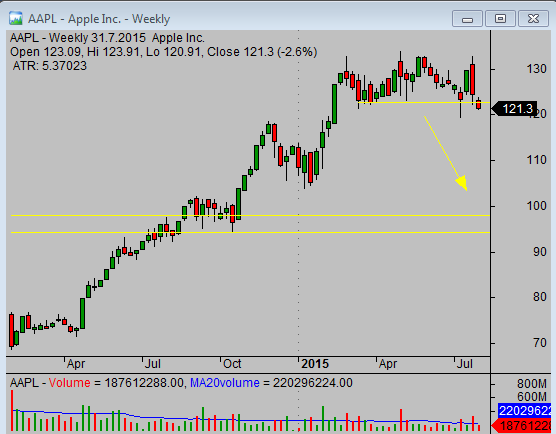This screenshot has width=556, height=434.
Task: Click the 'Lo 120.91' value
Action: [x=173, y=52]
